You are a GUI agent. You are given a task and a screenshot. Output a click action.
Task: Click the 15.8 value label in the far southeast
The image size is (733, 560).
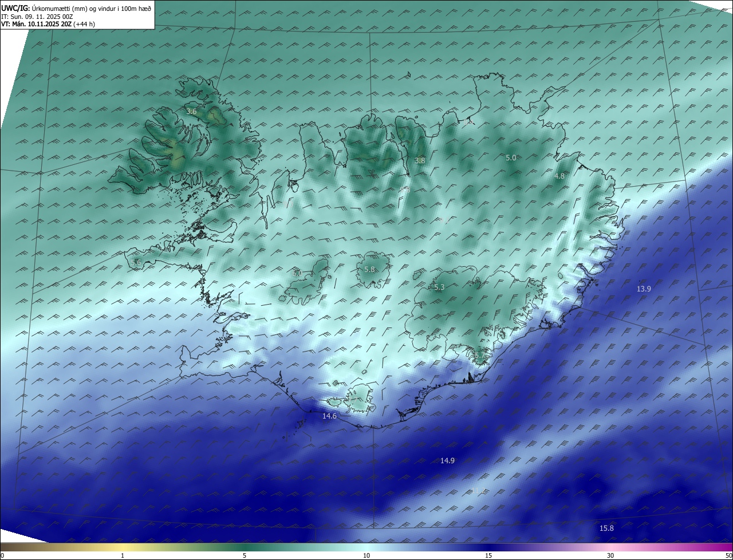click(x=606, y=529)
